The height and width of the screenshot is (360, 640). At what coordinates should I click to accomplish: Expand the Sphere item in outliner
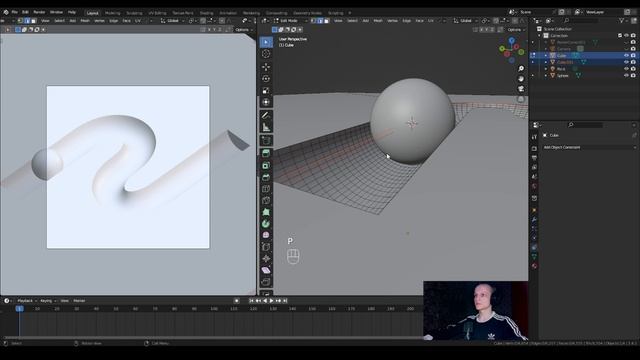pyautogui.click(x=546, y=76)
